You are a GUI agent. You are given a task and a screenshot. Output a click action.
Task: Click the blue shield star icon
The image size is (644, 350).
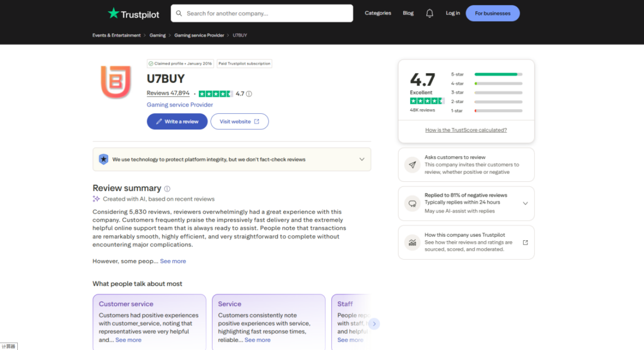(x=103, y=159)
